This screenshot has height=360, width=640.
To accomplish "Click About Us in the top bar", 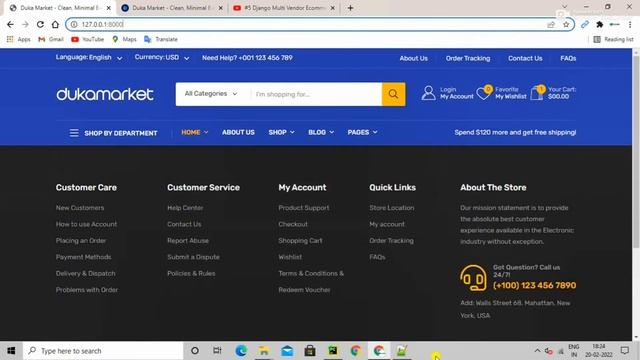I will pos(413,58).
